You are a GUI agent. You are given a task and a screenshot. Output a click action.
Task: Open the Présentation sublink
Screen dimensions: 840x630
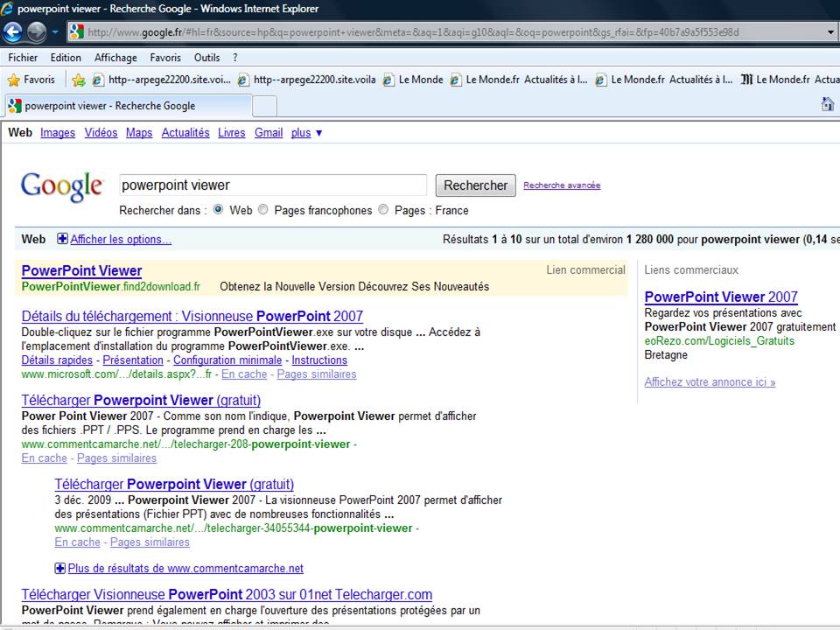[x=133, y=360]
